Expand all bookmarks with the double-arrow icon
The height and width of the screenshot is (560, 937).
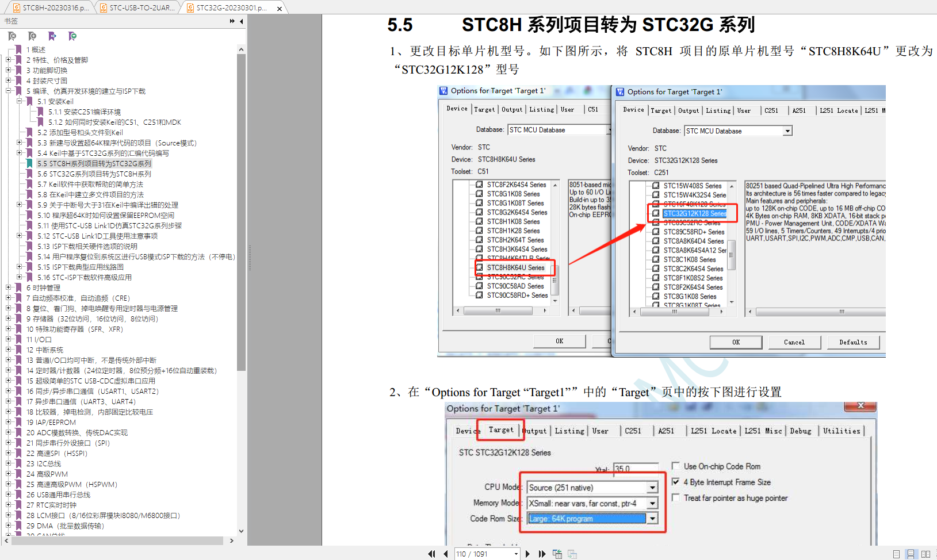(x=232, y=21)
